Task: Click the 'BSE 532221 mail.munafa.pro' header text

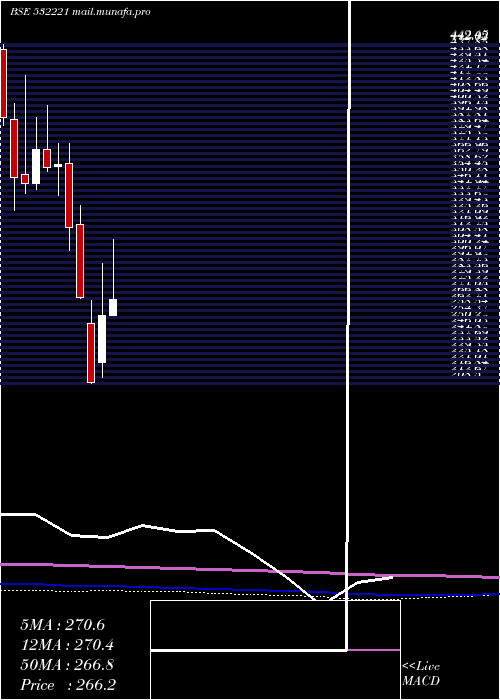Action: coord(80,12)
